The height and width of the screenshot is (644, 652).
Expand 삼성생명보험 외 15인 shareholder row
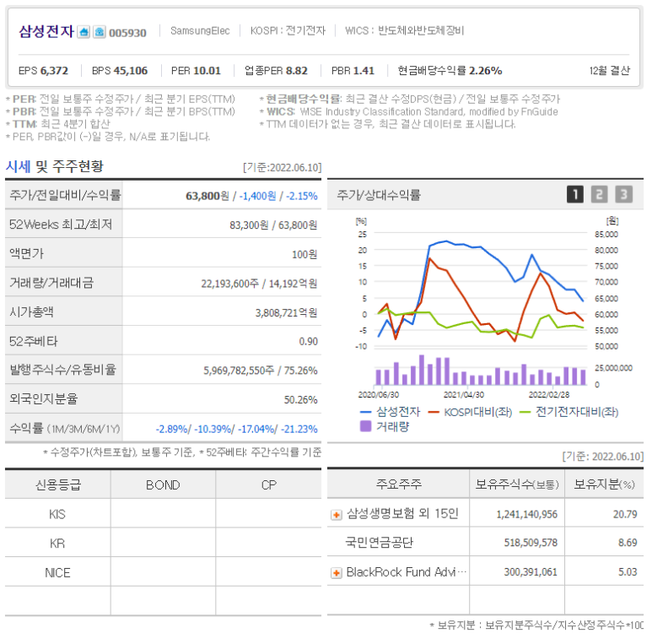pyautogui.click(x=337, y=515)
